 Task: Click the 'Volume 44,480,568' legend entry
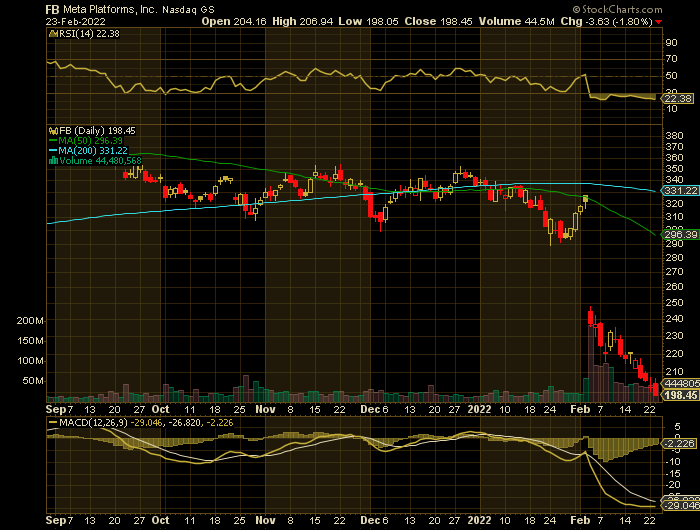(100, 161)
